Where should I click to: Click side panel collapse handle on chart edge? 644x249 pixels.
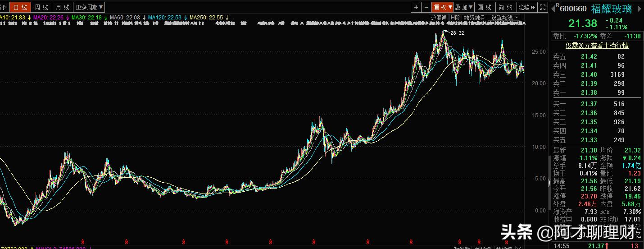click(549, 183)
